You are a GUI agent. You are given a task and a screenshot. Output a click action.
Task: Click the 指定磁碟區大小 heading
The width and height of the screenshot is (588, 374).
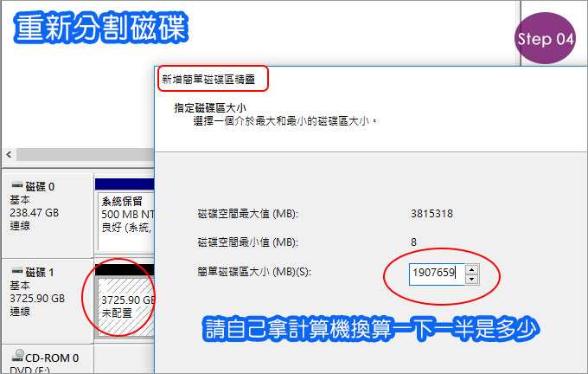tap(210, 108)
